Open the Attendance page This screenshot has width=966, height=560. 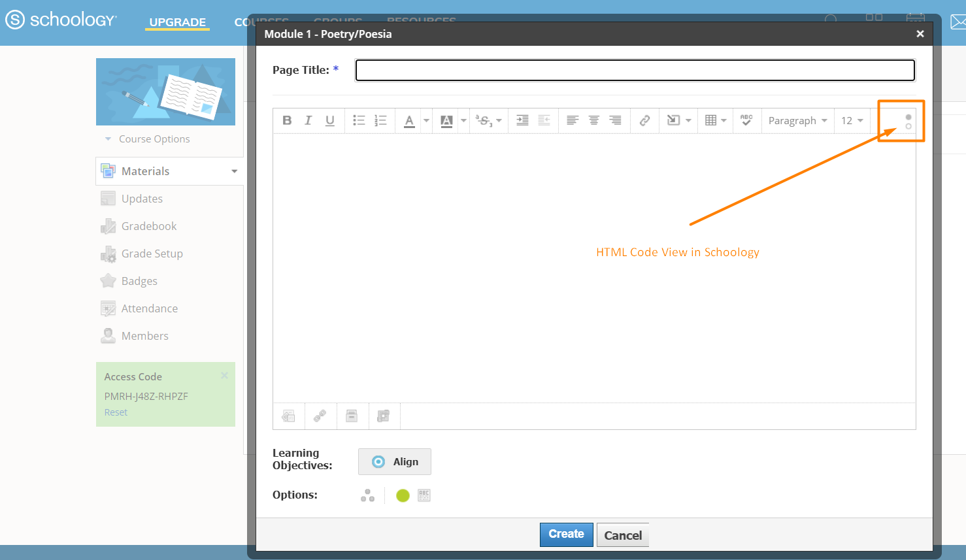150,308
